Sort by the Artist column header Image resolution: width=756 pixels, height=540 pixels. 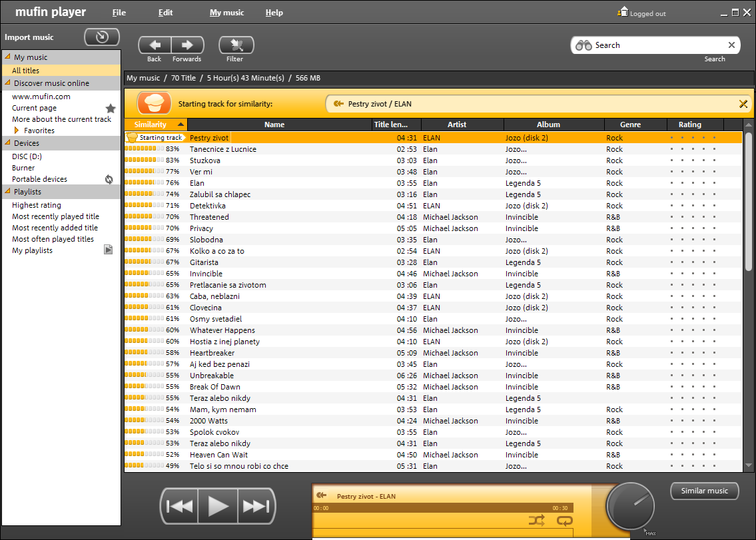[x=462, y=125]
